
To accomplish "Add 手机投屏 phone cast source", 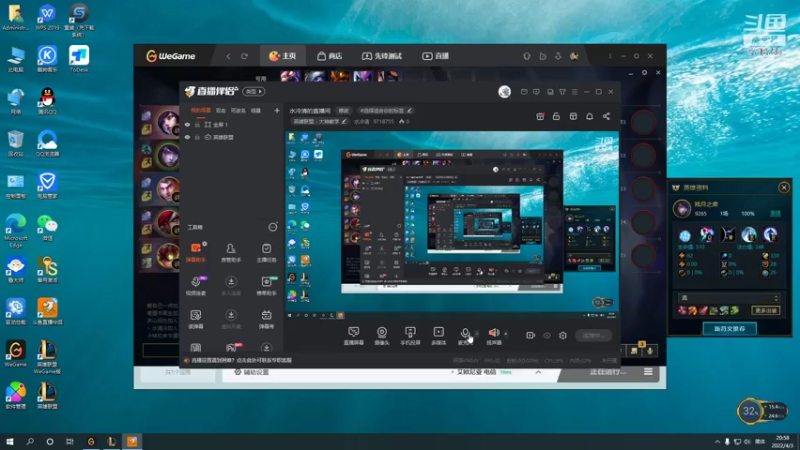I will pyautogui.click(x=410, y=336).
